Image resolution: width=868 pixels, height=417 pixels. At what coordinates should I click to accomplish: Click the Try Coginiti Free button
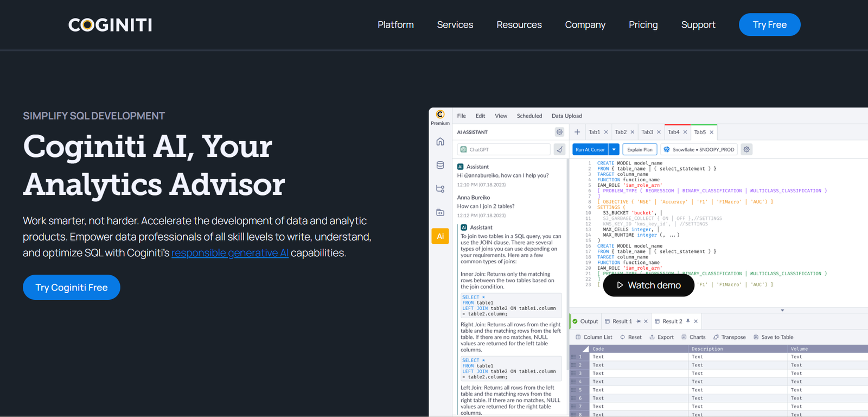[x=72, y=287]
